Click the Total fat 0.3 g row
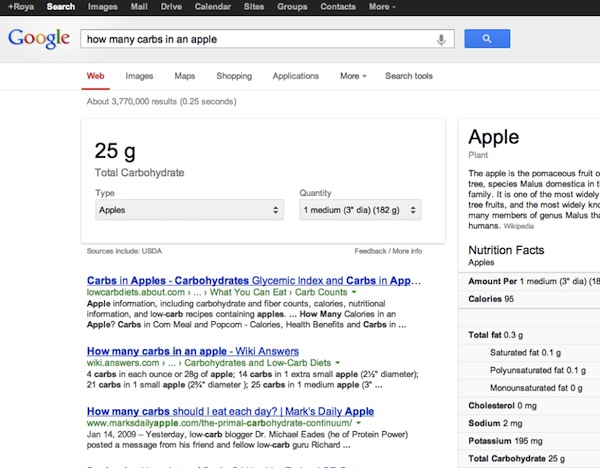The width and height of the screenshot is (600, 468). [529, 335]
